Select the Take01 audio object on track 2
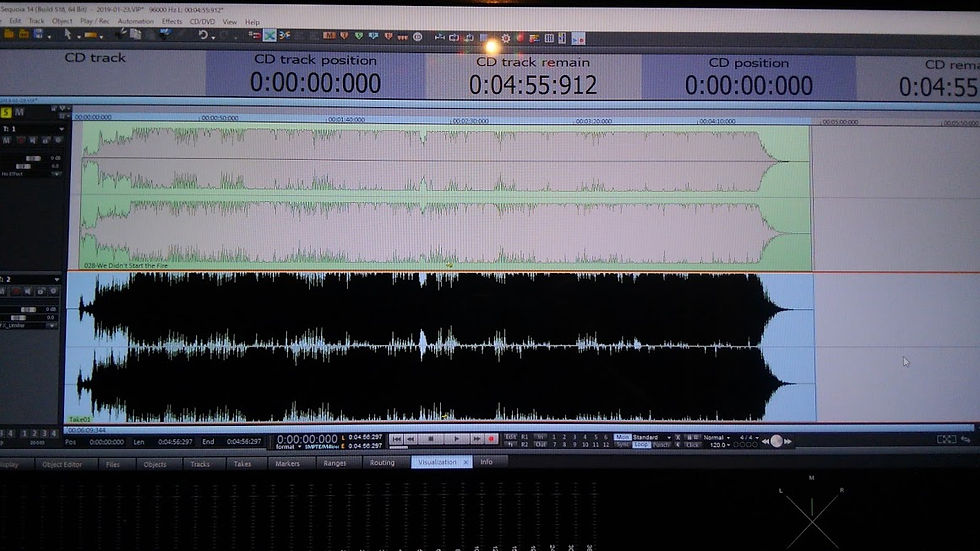The image size is (980, 551). (440, 347)
